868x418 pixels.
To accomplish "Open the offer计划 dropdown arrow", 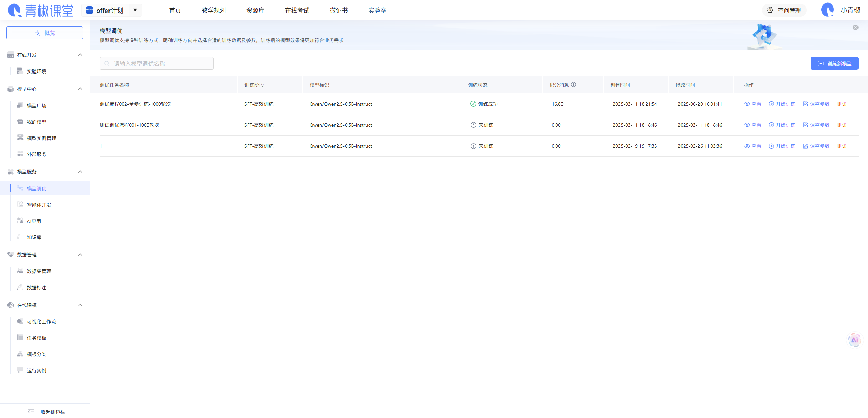I will [x=135, y=10].
